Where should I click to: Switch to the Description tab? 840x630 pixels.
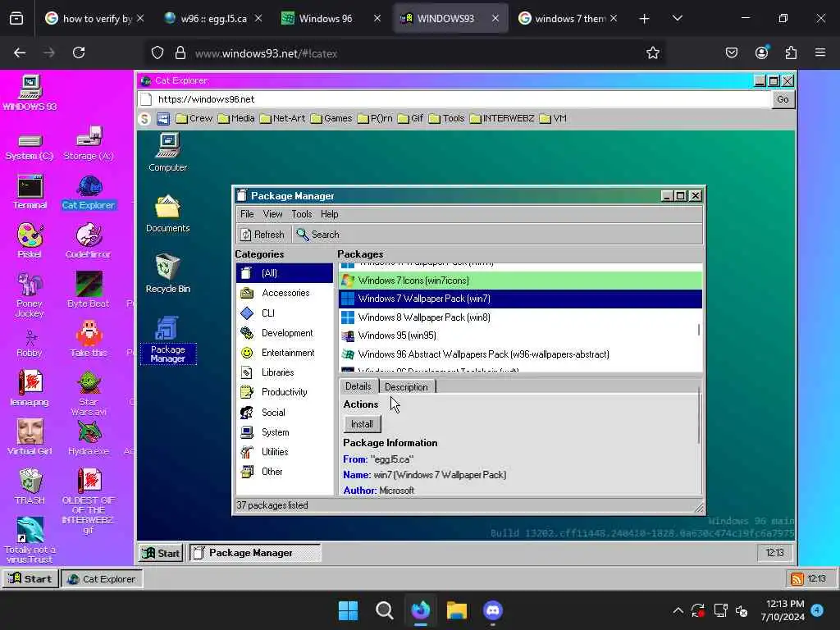(x=407, y=387)
